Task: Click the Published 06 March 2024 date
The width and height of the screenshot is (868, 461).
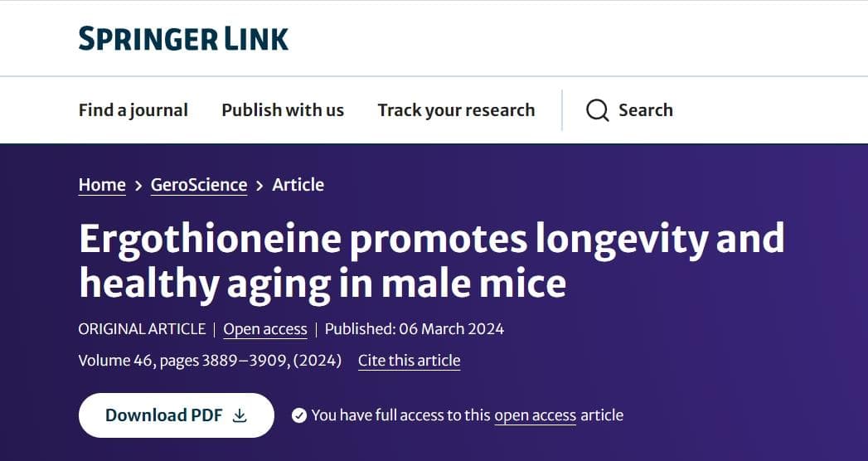Action: pyautogui.click(x=414, y=328)
